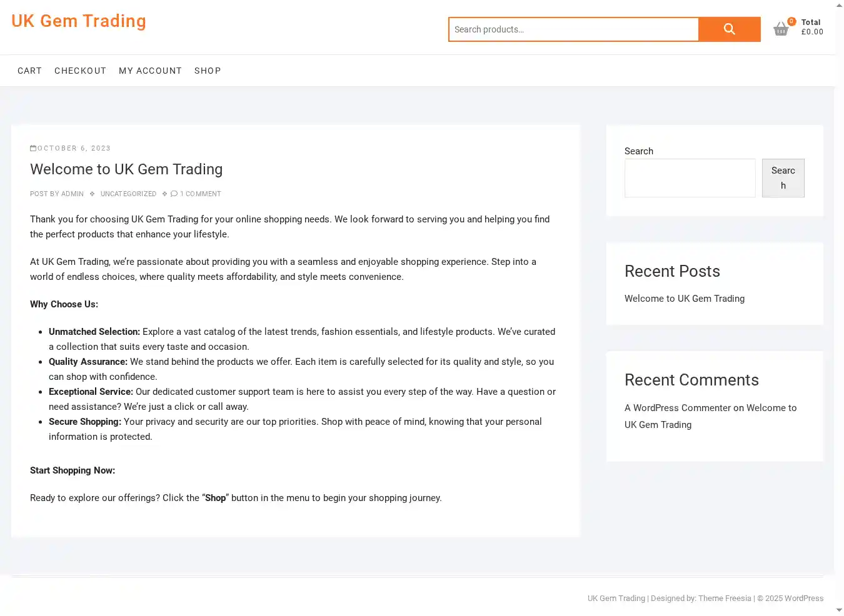Click the orange magnifier search button

(x=729, y=29)
